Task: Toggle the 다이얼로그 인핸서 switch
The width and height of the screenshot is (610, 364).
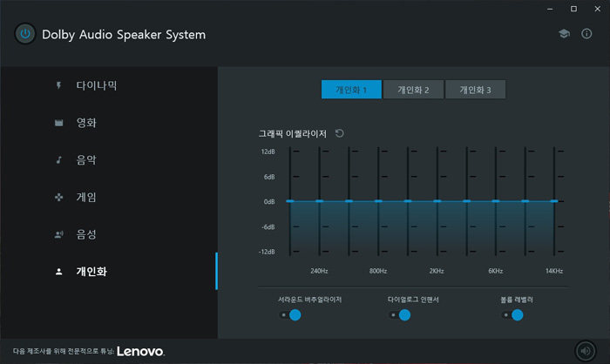Action: pyautogui.click(x=399, y=315)
